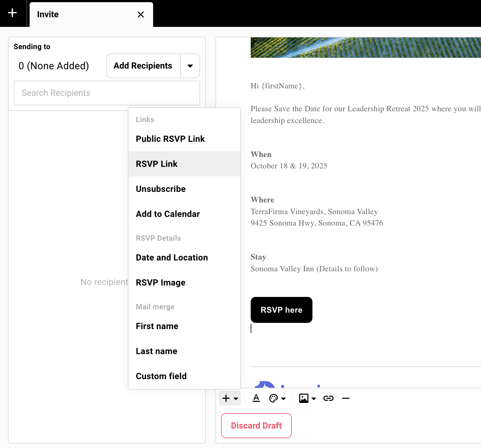Select RSVP Link from the menu
Viewport: 481px width, 448px height.
coord(157,164)
